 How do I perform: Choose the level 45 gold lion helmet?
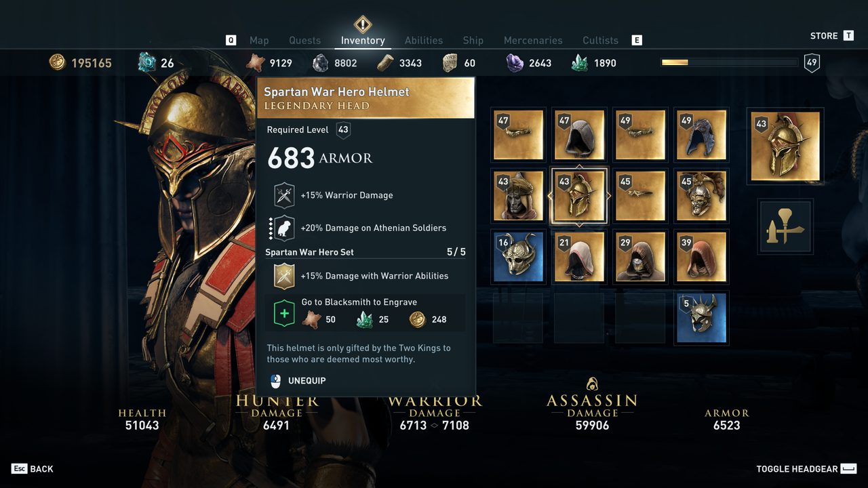point(701,196)
